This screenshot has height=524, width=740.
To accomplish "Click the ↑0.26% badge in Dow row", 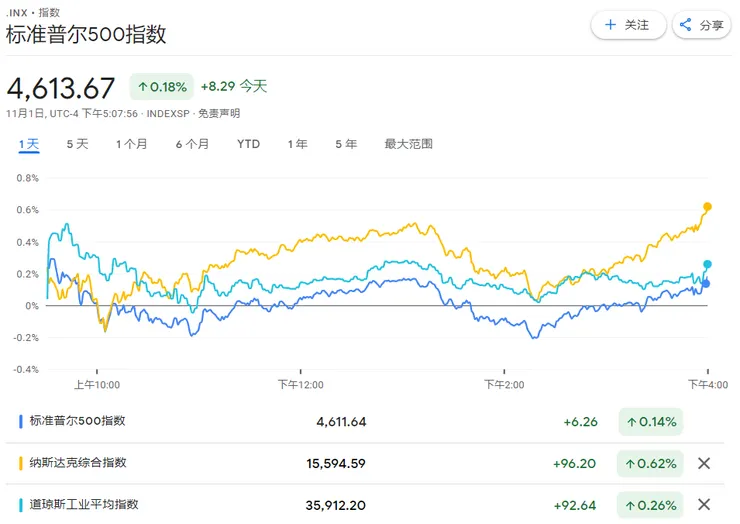I will pyautogui.click(x=650, y=505).
